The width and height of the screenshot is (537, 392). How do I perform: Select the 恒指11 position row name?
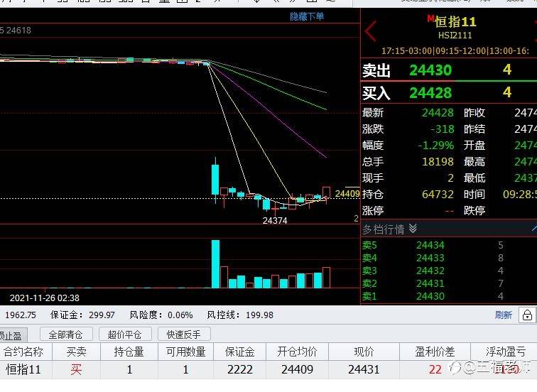(x=23, y=370)
